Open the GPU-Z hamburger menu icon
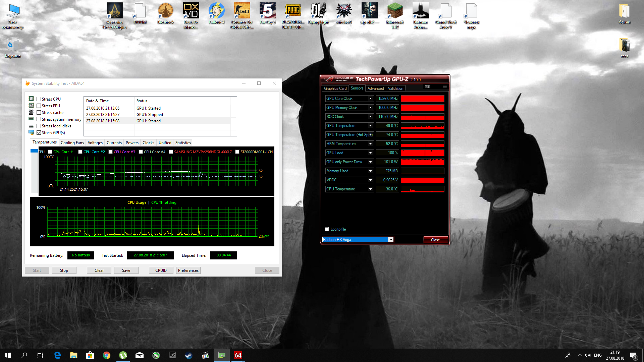 (445, 86)
